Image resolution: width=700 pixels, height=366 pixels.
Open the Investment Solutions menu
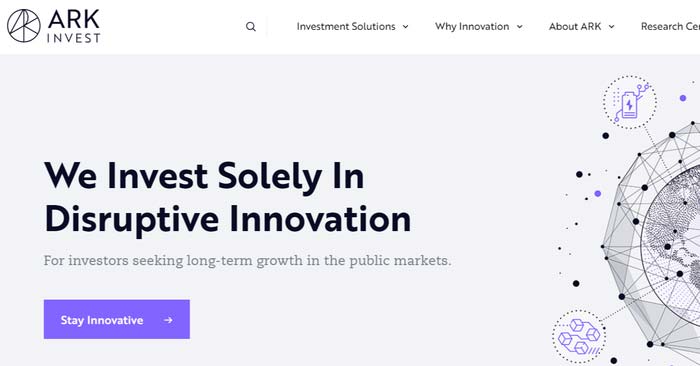346,26
